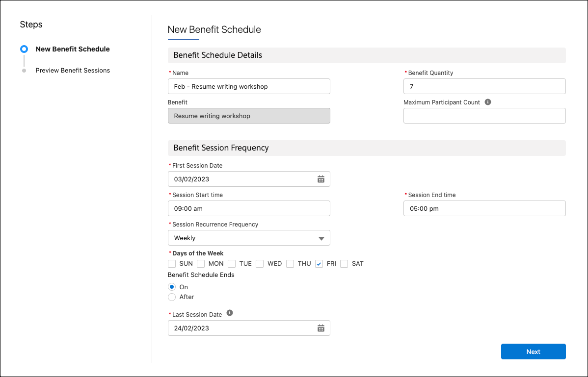Screen dimensions: 588x377
Task: Go to New Benefit Schedule step
Action: [72, 49]
